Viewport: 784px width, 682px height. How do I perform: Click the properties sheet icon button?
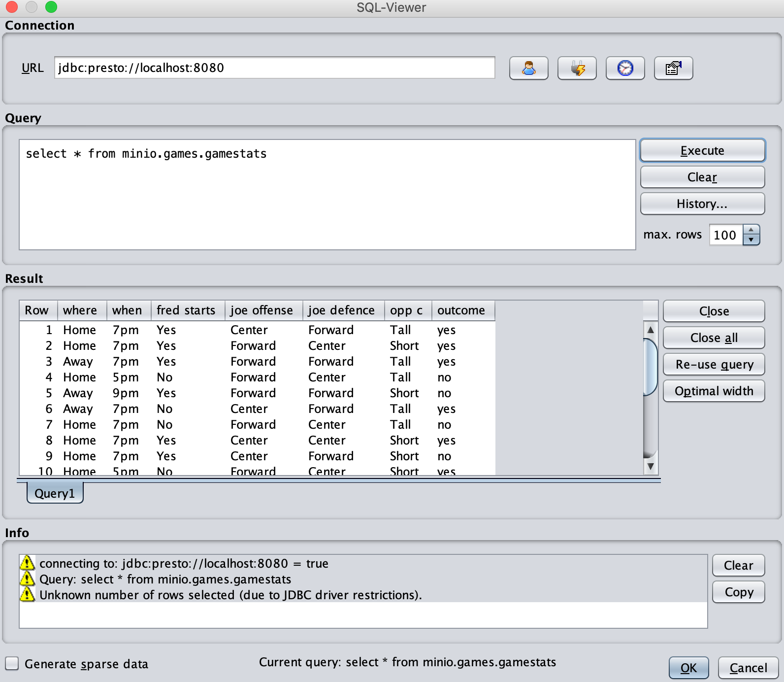click(673, 68)
